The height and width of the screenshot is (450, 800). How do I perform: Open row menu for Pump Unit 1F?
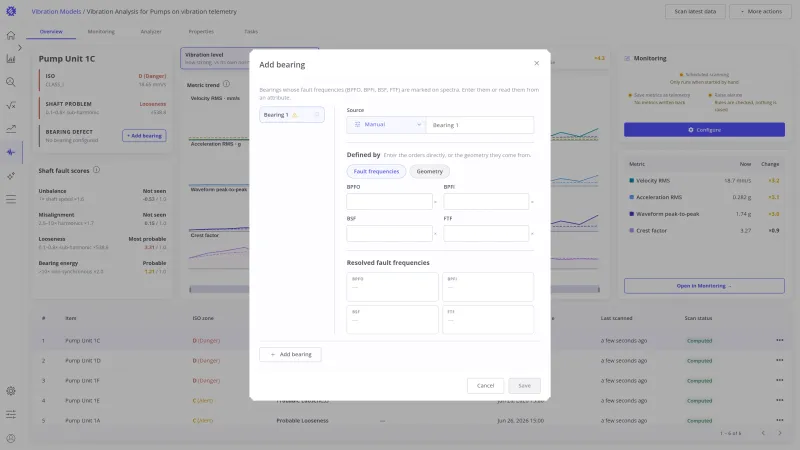click(x=780, y=380)
